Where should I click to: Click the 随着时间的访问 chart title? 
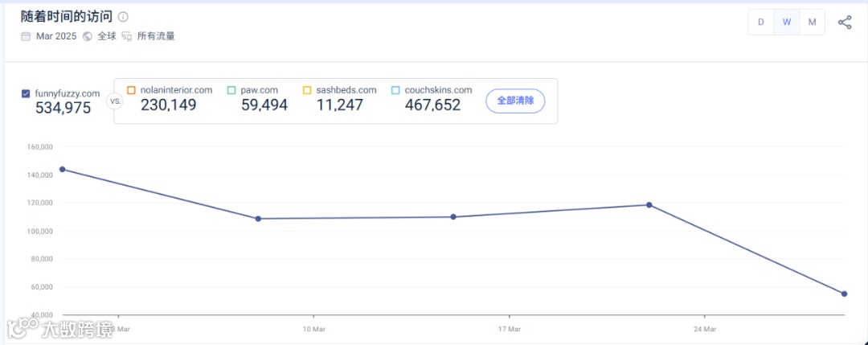point(67,17)
